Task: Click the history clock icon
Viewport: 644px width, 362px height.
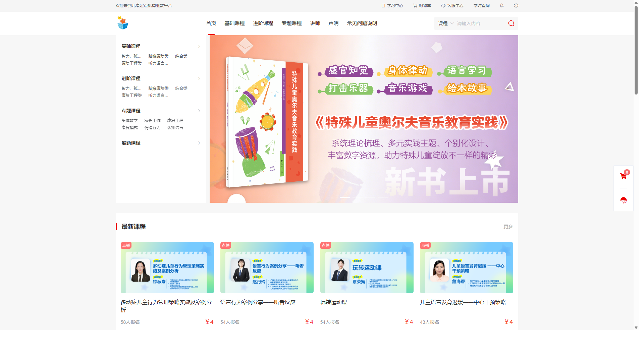Action: pyautogui.click(x=516, y=6)
